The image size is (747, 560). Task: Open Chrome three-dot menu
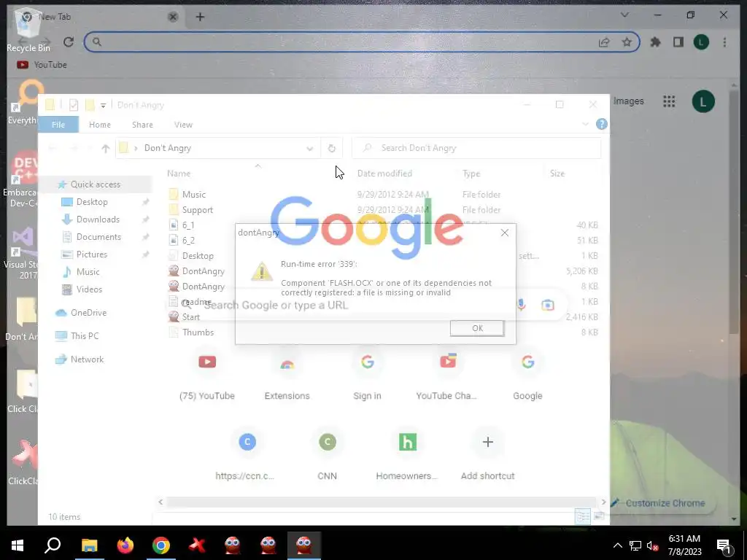(x=724, y=42)
